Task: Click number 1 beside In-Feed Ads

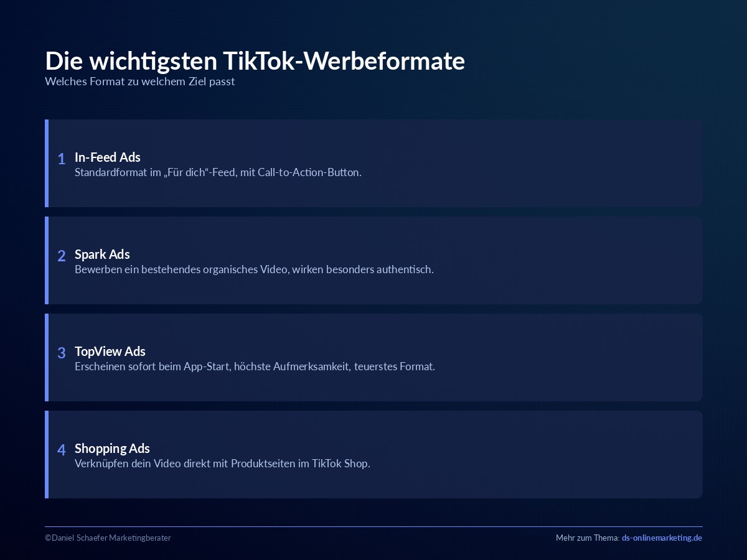Action: click(62, 159)
